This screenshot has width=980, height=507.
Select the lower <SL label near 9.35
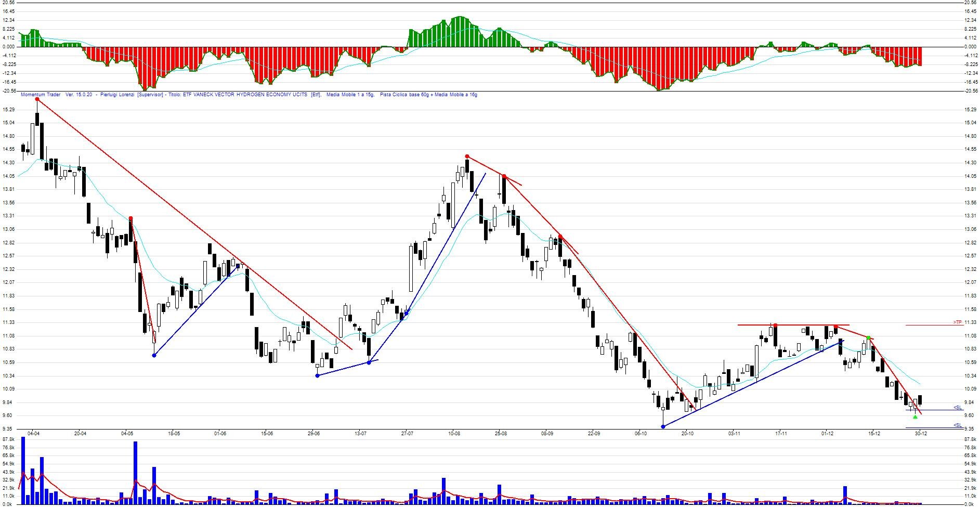click(x=958, y=425)
